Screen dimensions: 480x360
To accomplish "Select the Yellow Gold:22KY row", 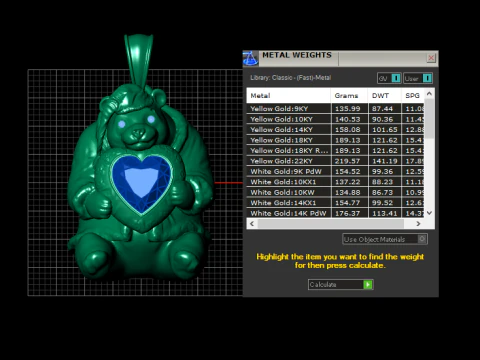I will pyautogui.click(x=335, y=161).
